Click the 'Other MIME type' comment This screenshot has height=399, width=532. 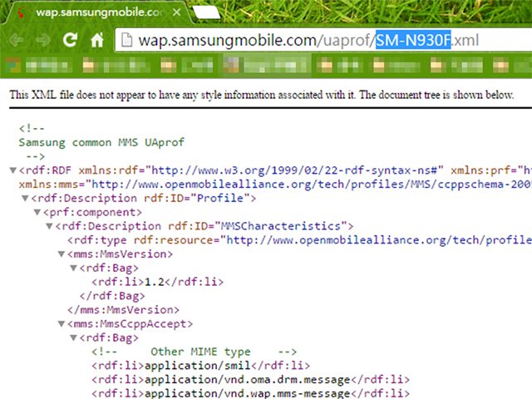coord(194,352)
